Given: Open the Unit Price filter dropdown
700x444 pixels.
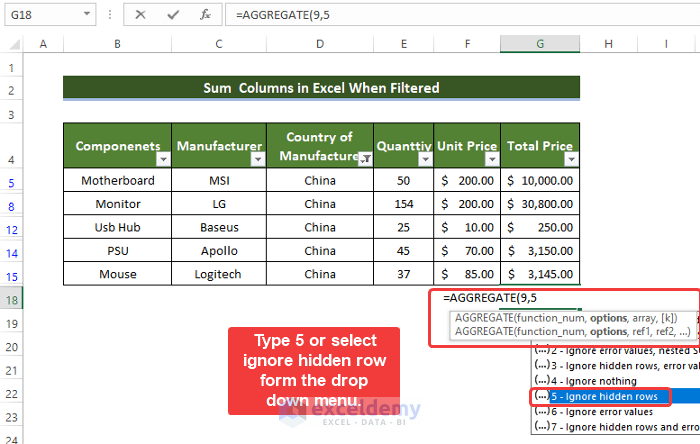Looking at the screenshot, I should click(x=490, y=159).
